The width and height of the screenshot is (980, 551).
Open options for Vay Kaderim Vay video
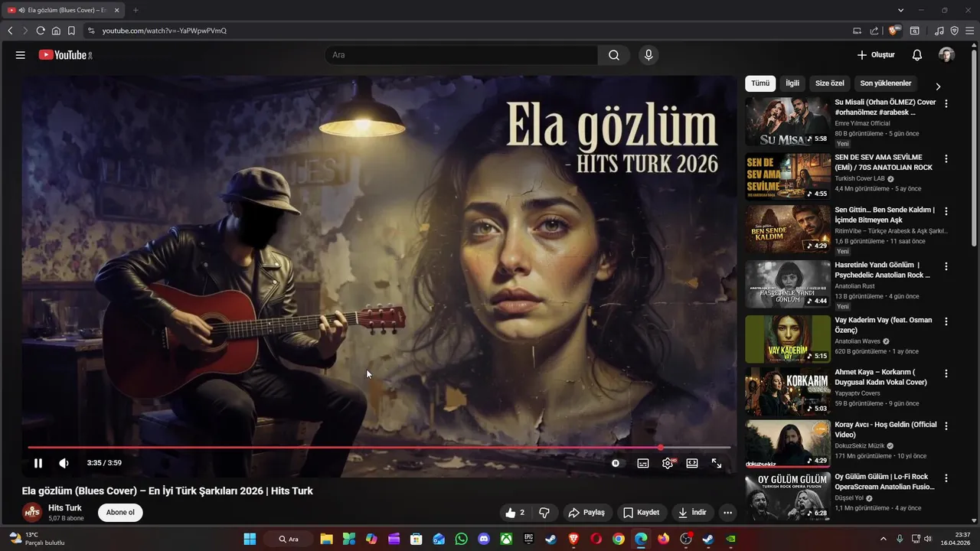946,321
